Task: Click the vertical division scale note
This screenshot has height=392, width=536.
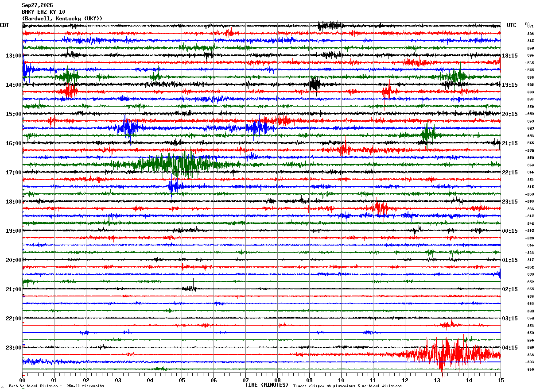Action: click(x=56, y=386)
